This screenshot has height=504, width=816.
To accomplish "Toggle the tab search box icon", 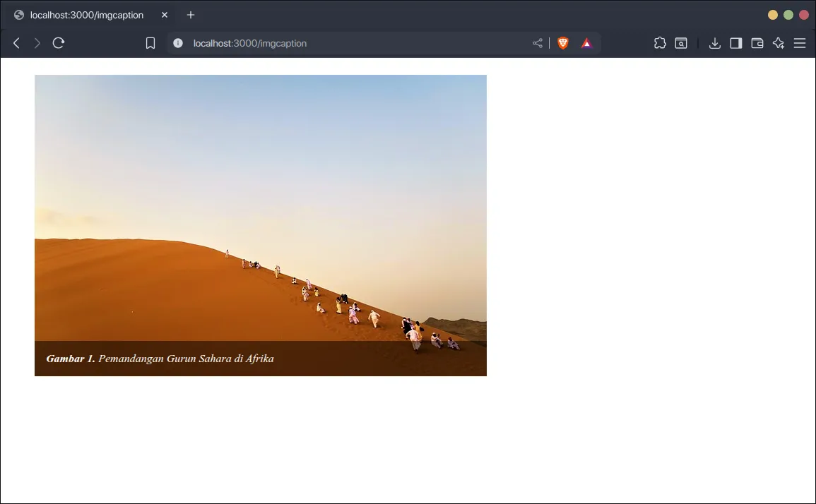I will click(x=680, y=42).
